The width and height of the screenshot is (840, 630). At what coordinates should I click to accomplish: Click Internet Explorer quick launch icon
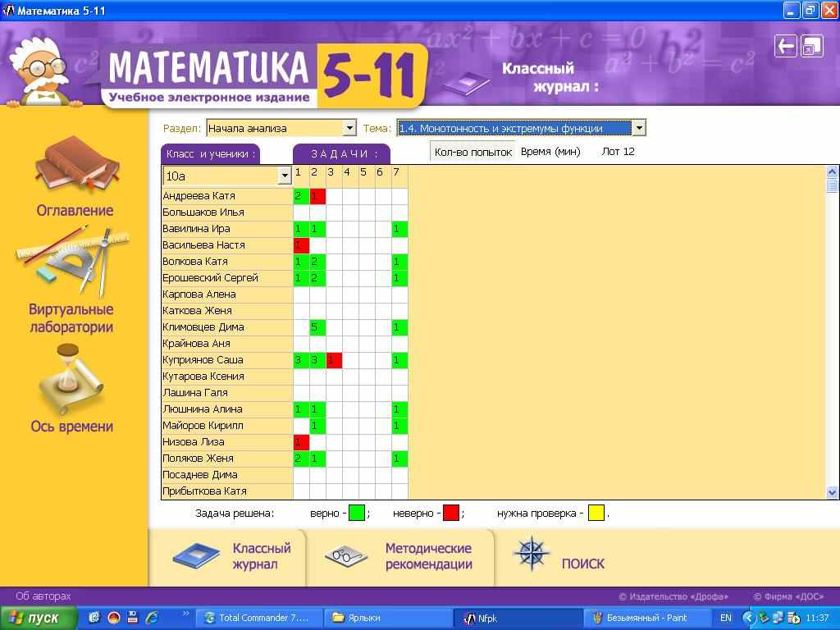[152, 618]
